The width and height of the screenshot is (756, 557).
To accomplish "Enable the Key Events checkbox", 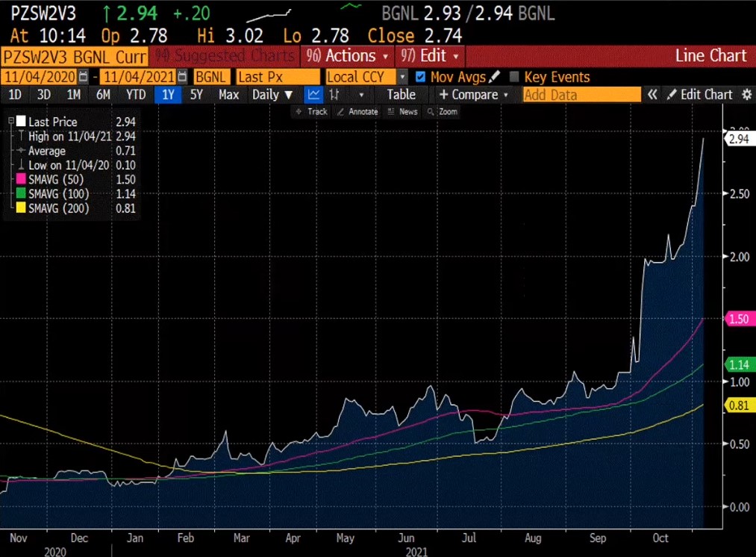I will click(x=514, y=77).
